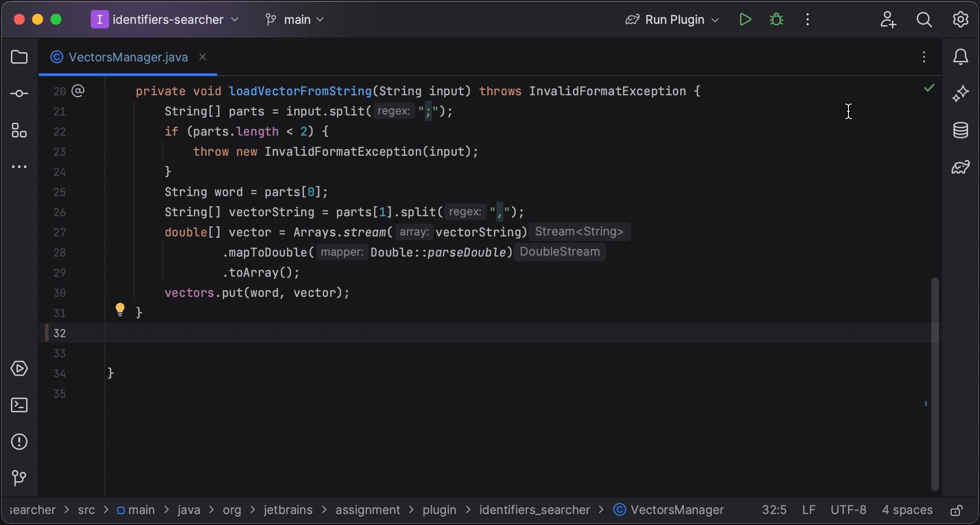Open the Gradle tool window

click(x=961, y=167)
